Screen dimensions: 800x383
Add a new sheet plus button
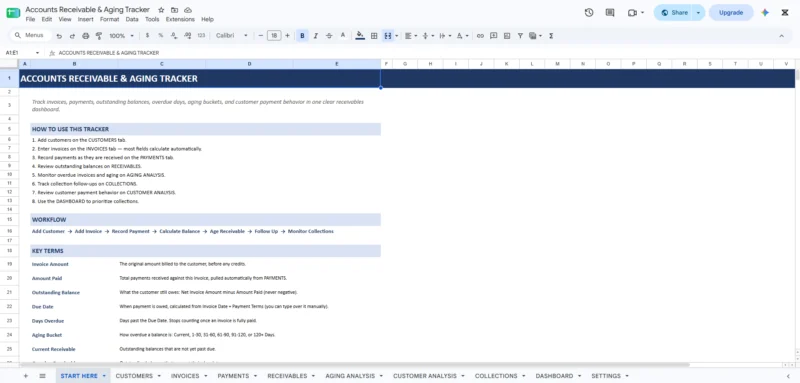click(26, 376)
